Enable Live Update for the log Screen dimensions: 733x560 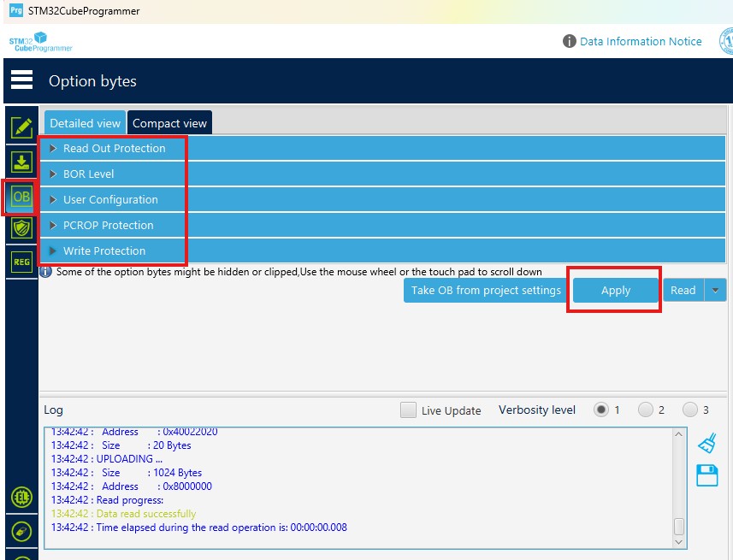coord(408,410)
